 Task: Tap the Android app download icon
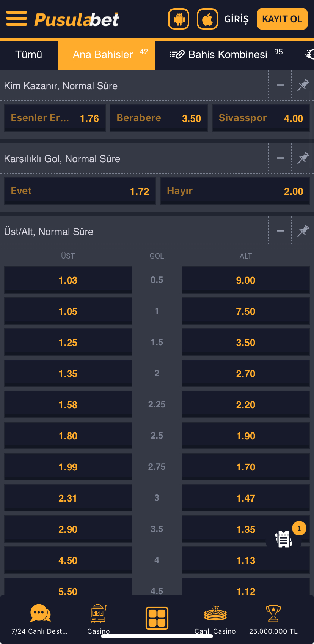pos(179,19)
